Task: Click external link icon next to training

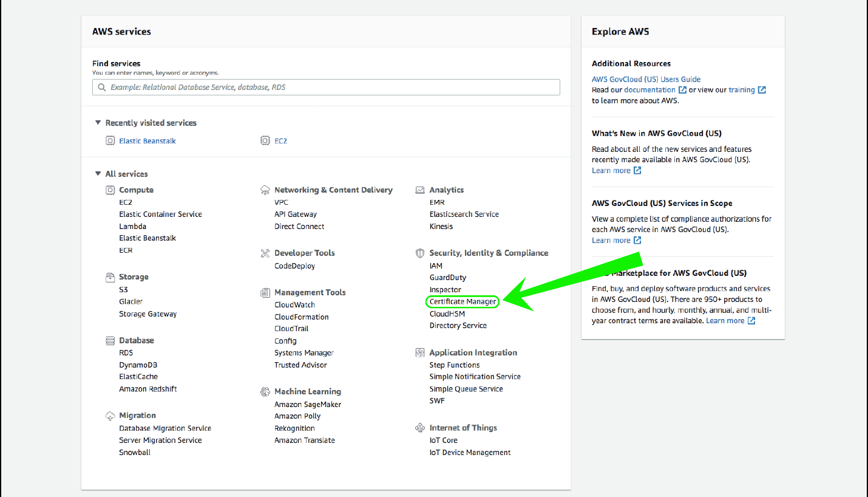Action: (762, 90)
